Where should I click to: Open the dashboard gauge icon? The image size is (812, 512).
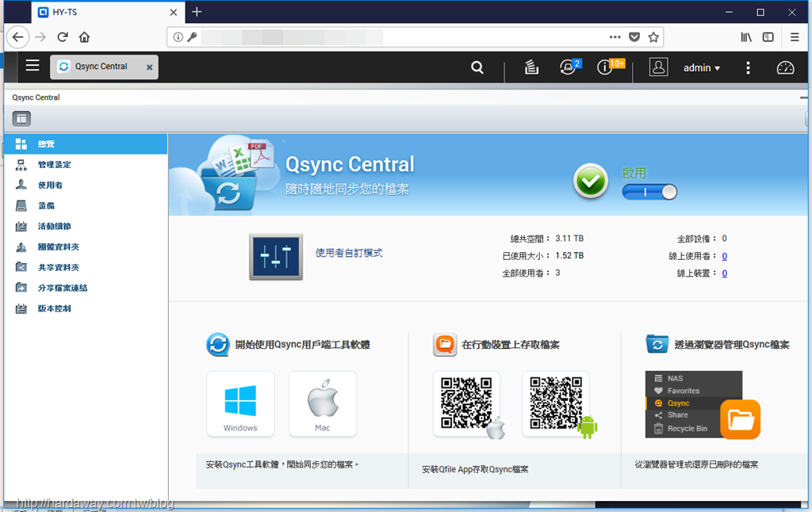pyautogui.click(x=785, y=68)
